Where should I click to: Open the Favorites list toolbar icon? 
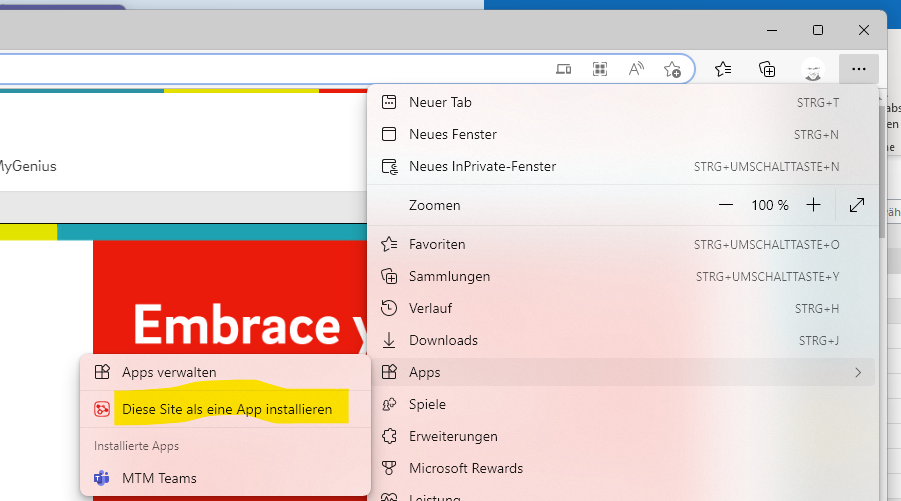point(723,69)
